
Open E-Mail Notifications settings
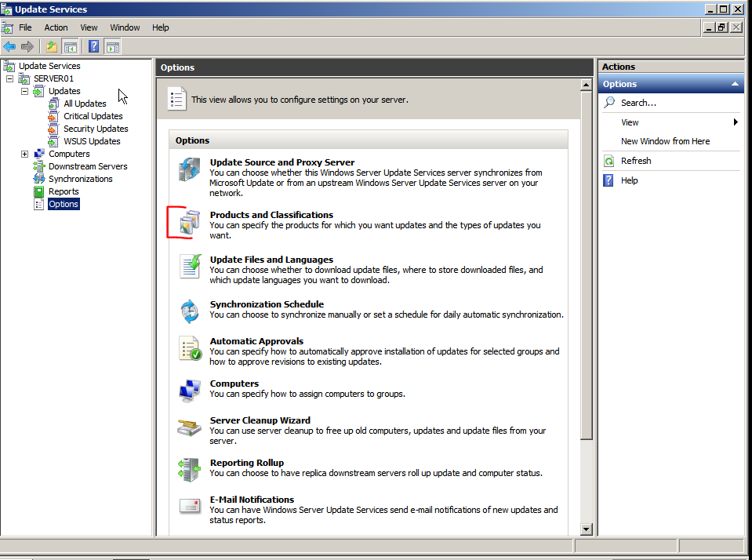tap(252, 500)
